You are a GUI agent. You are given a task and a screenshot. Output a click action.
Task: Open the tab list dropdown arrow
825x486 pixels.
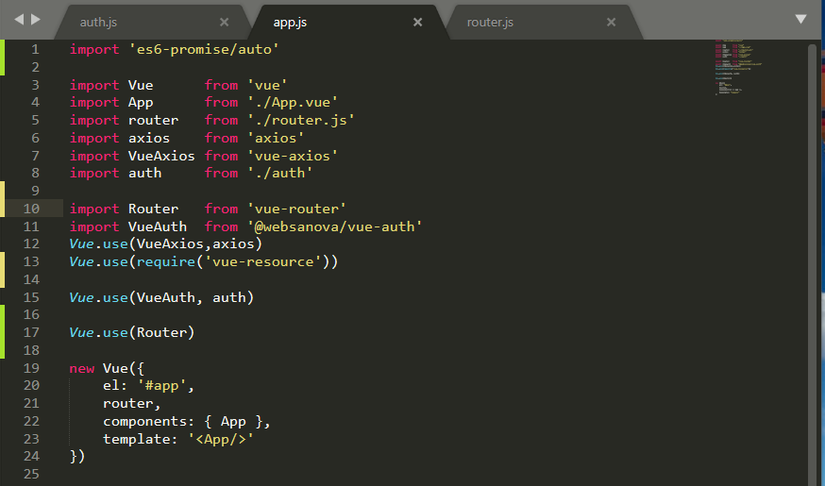point(801,19)
